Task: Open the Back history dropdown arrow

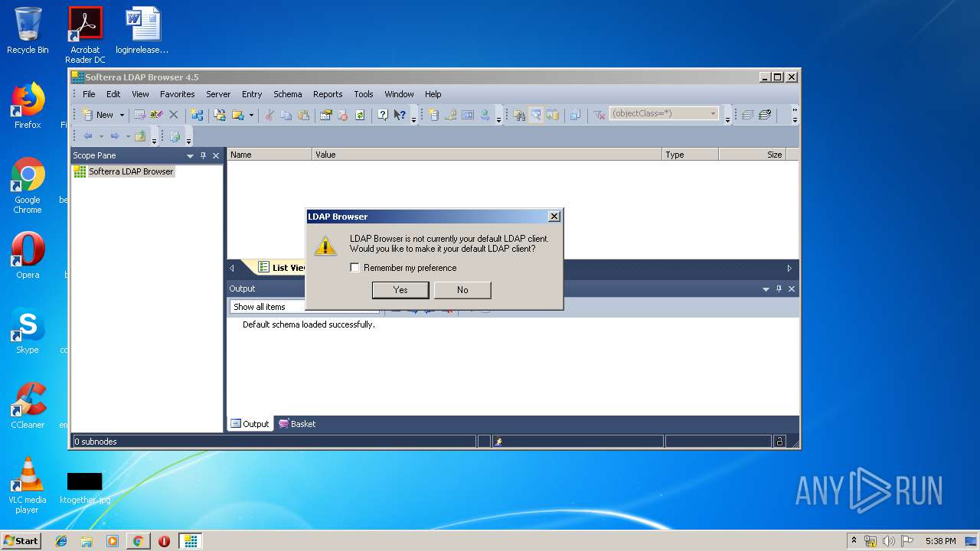Action: (101, 136)
